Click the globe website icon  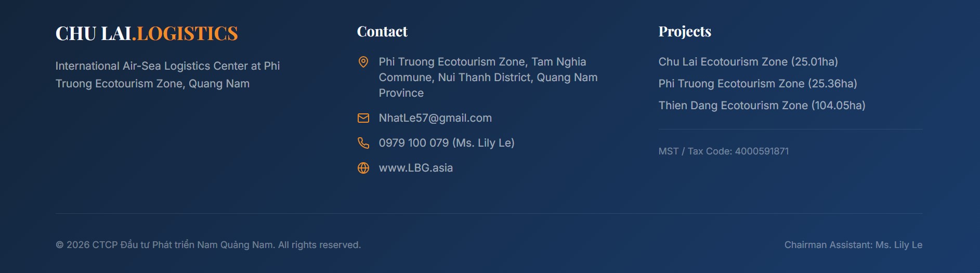pos(363,168)
